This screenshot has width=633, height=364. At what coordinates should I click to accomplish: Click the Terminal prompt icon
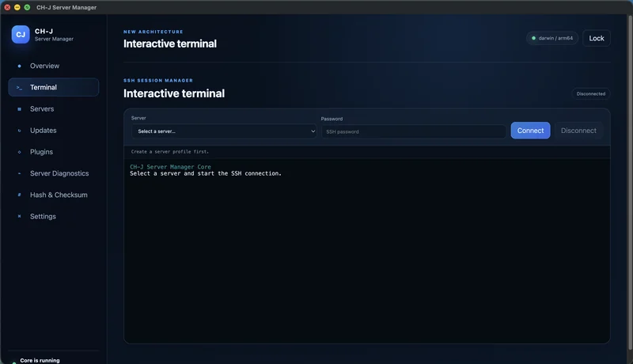(x=19, y=87)
